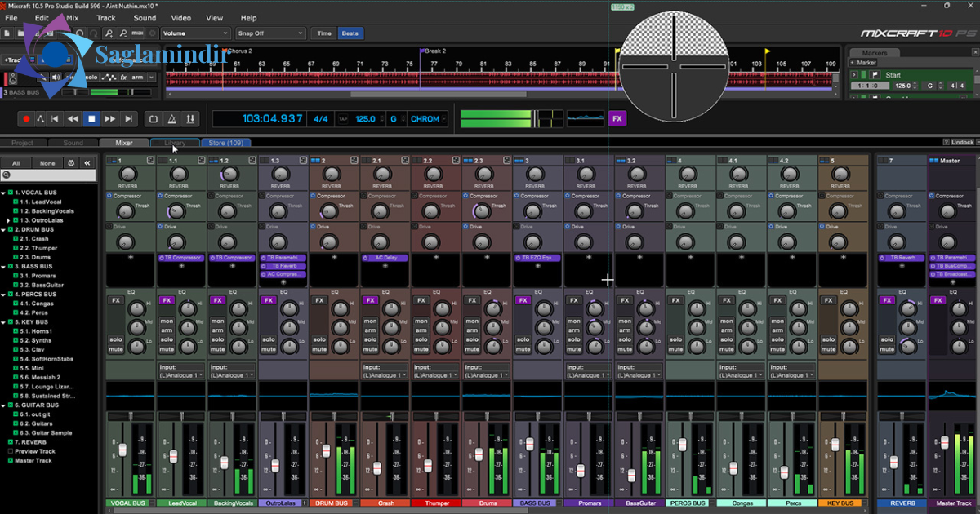Click the Master Track volume fader
This screenshot has width=980, height=514.
click(x=946, y=442)
